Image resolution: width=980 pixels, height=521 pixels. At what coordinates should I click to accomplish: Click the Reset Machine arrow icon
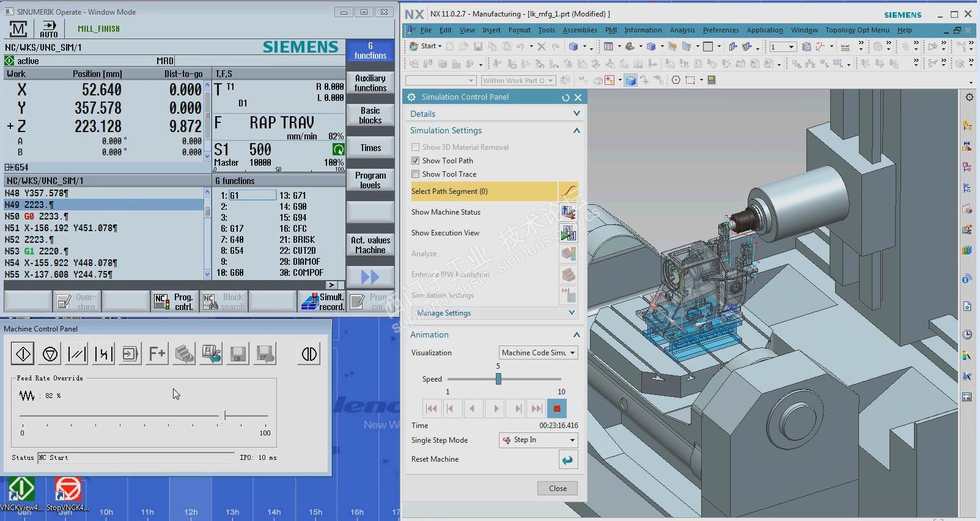pos(568,460)
